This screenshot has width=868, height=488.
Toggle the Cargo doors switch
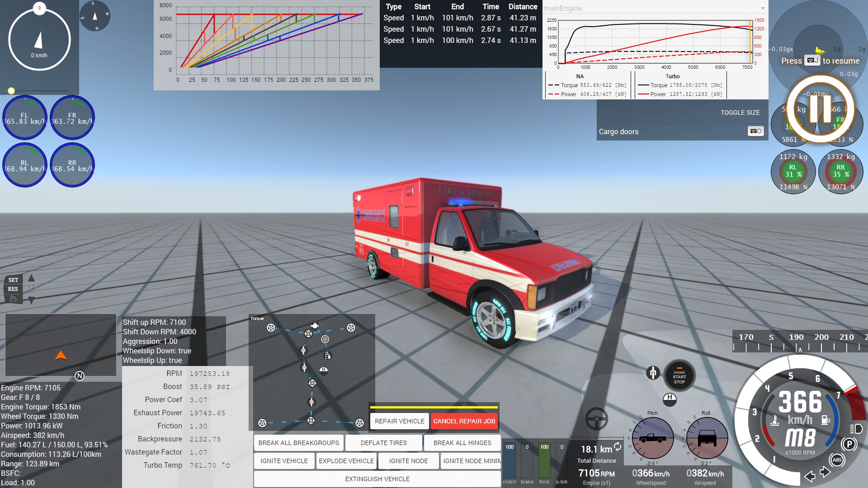[x=755, y=131]
